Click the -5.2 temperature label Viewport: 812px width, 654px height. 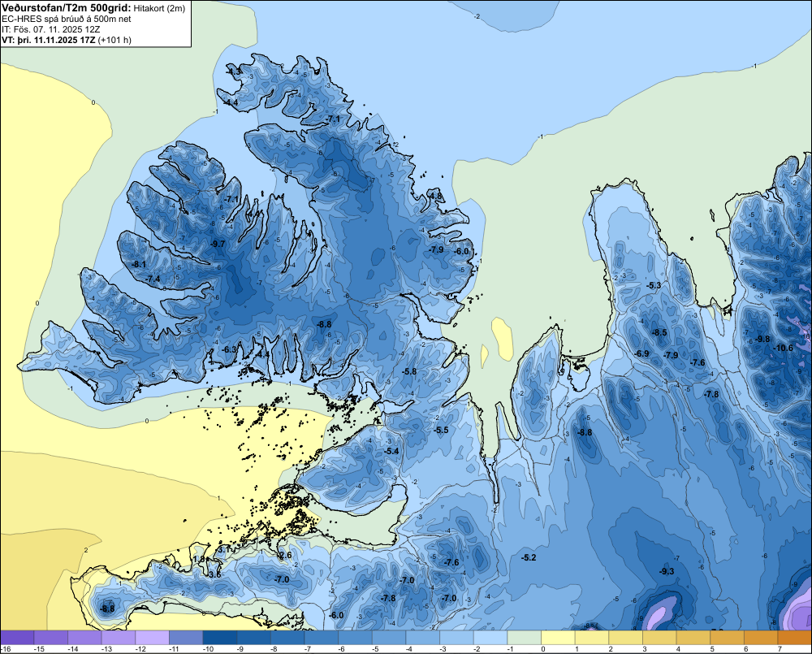click(x=529, y=557)
